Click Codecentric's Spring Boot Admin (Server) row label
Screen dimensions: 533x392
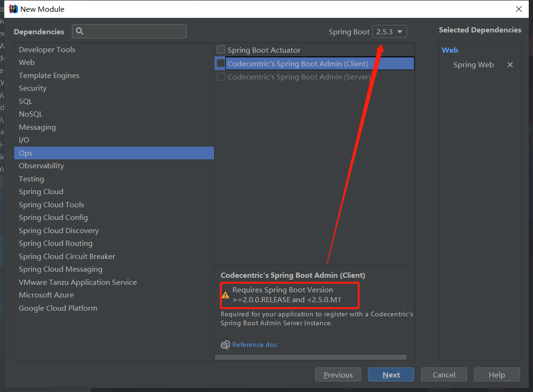click(299, 77)
